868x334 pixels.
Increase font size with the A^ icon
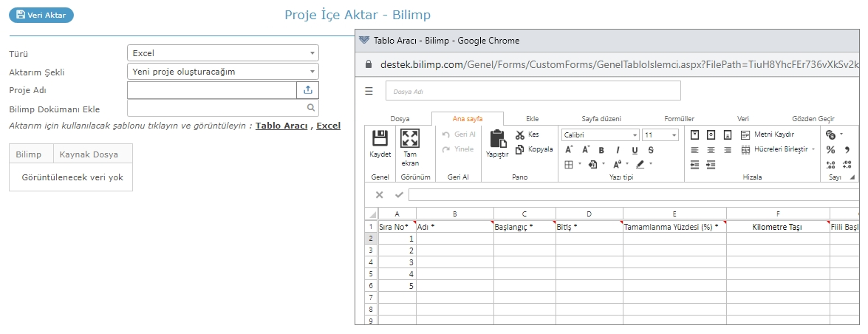click(x=569, y=149)
